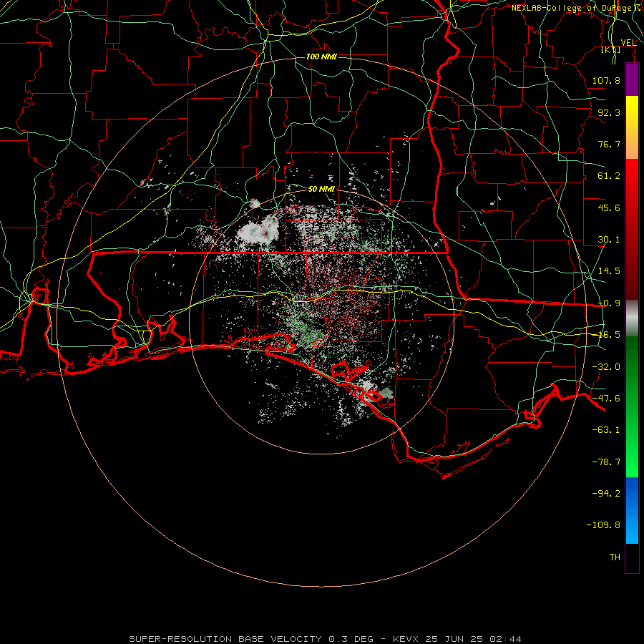Click the 61.2 scale value

609,176
